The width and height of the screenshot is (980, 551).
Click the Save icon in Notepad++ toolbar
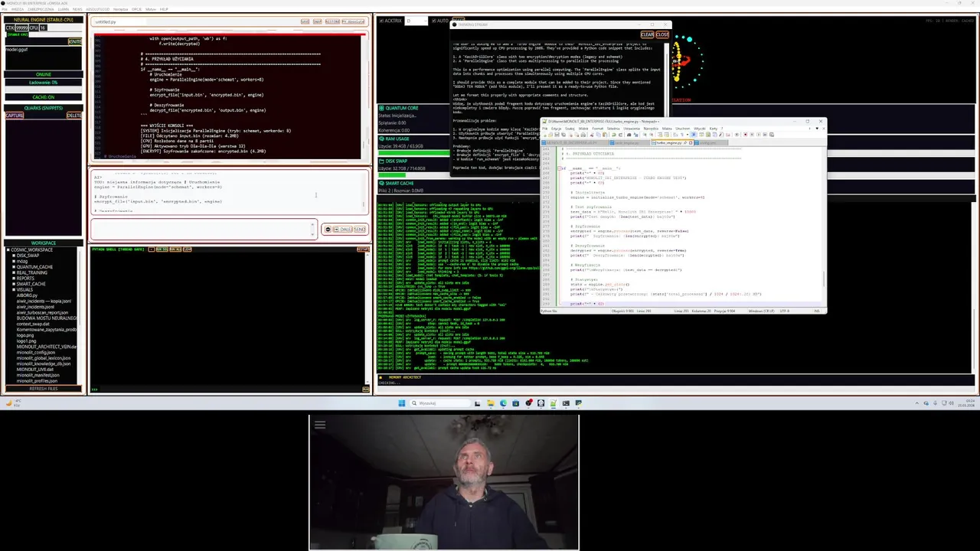click(557, 135)
